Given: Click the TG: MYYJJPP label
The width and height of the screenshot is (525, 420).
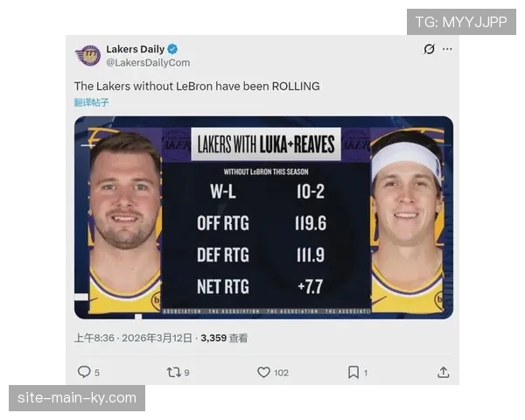Looking at the screenshot, I should point(461,22).
